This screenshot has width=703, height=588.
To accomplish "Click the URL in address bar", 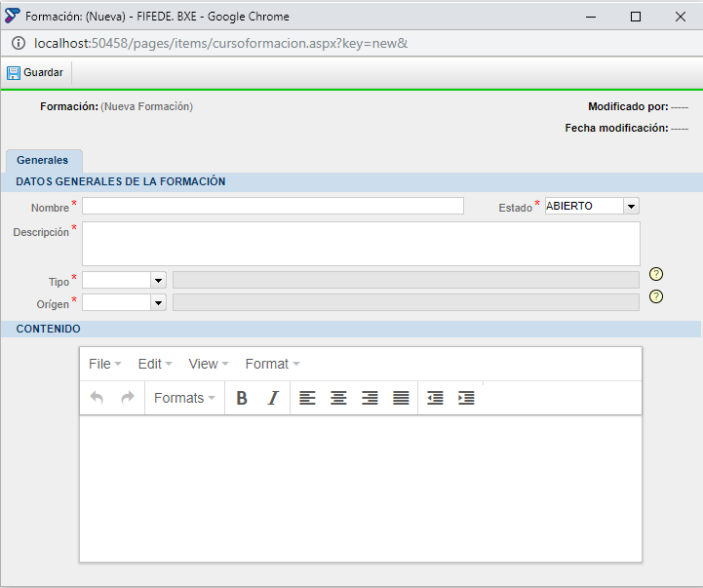I will pyautogui.click(x=220, y=43).
